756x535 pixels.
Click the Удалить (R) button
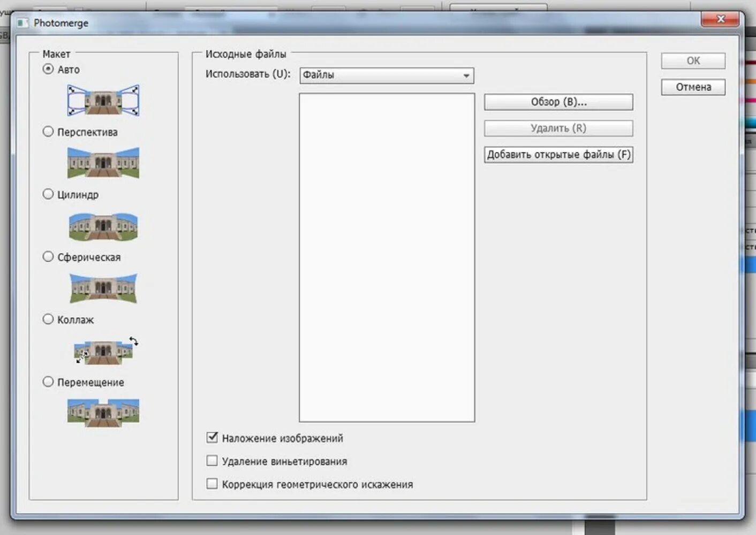coord(558,128)
